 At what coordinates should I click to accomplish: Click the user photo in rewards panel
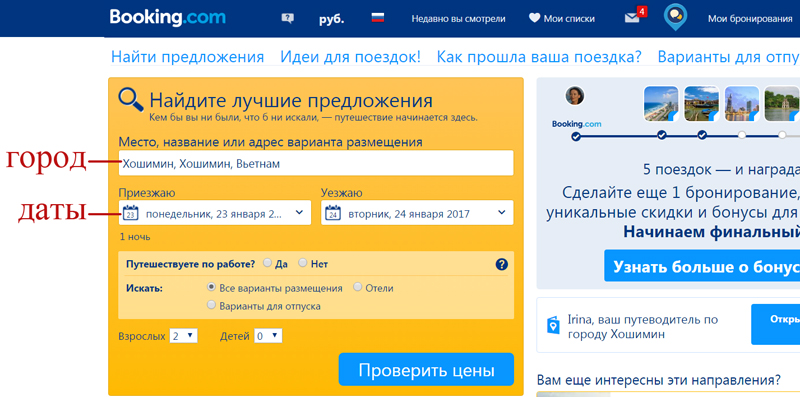[x=575, y=96]
